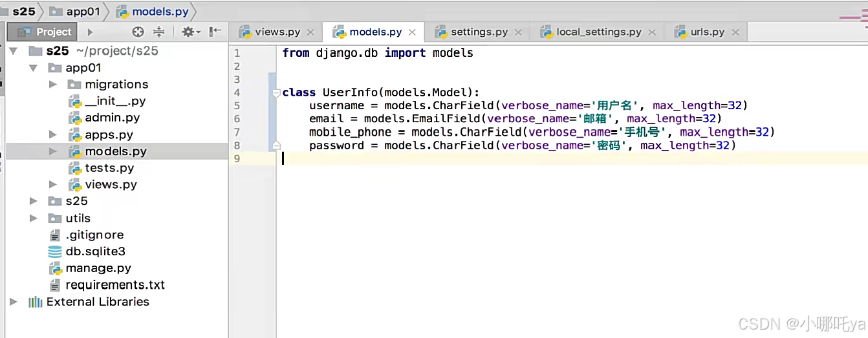Close the settings.py editor tab
The height and width of the screenshot is (338, 868).
(x=517, y=32)
